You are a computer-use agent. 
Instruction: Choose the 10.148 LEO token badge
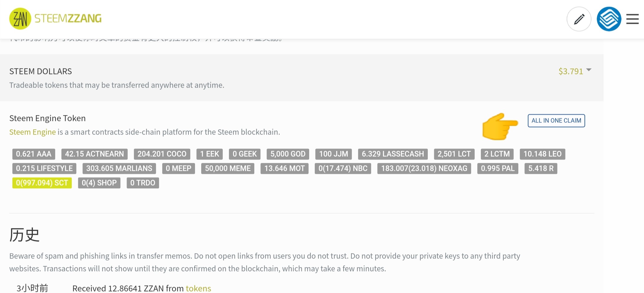click(x=542, y=154)
